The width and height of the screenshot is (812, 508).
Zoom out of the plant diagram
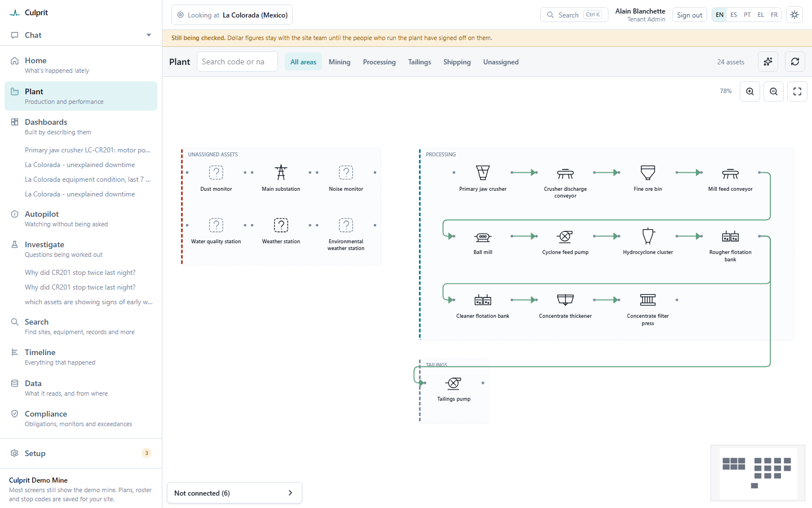(774, 91)
